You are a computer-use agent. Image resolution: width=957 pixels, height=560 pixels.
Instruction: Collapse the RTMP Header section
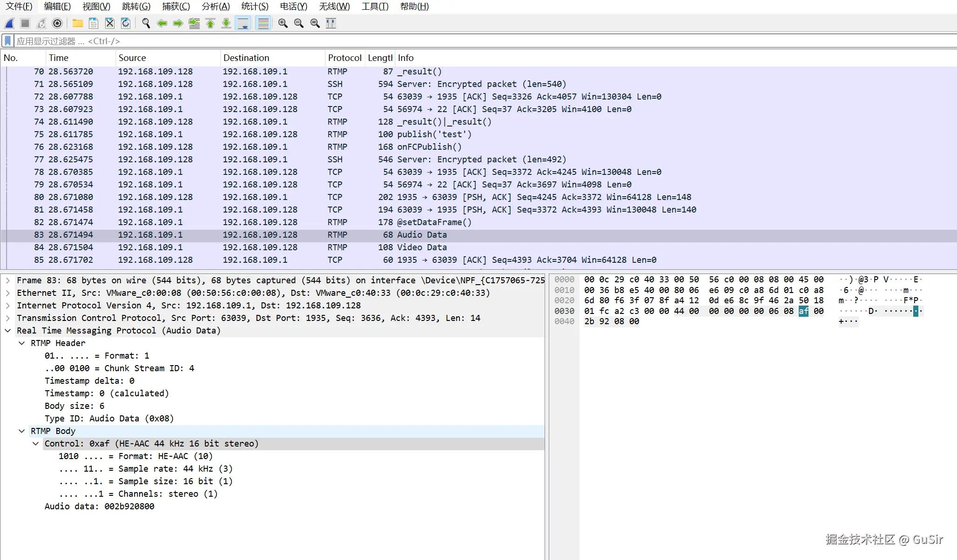coord(22,343)
